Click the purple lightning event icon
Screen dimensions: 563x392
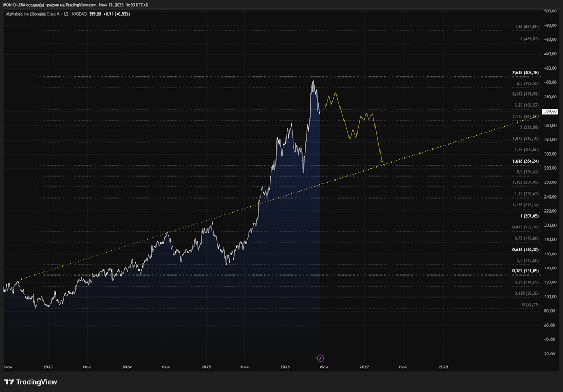(x=320, y=358)
